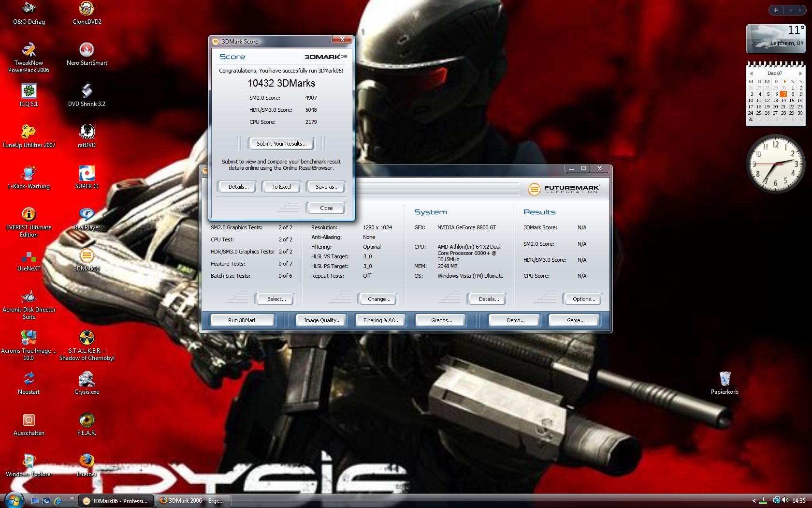Screen dimensions: 812x508
Task: Select the TweakNow PowerPack 2006 icon
Action: [29, 58]
